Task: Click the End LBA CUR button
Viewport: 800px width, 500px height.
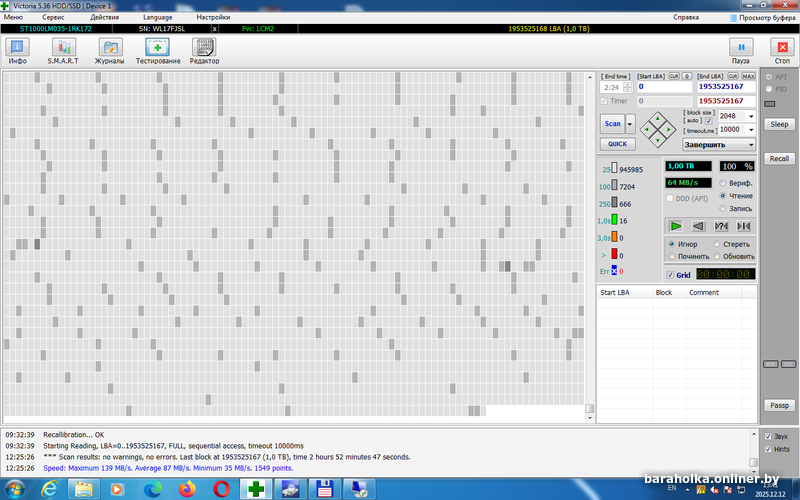Action: [x=733, y=76]
